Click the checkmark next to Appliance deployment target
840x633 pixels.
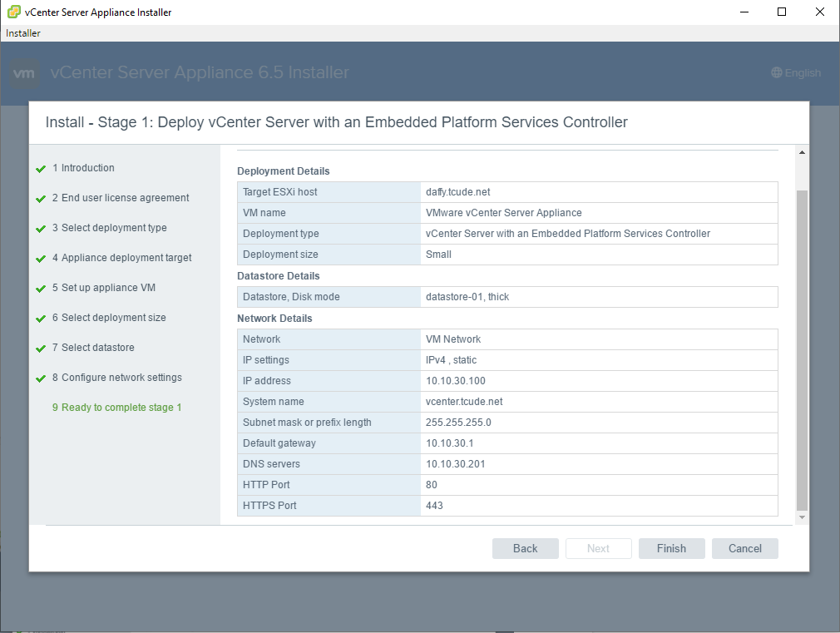pyautogui.click(x=41, y=259)
